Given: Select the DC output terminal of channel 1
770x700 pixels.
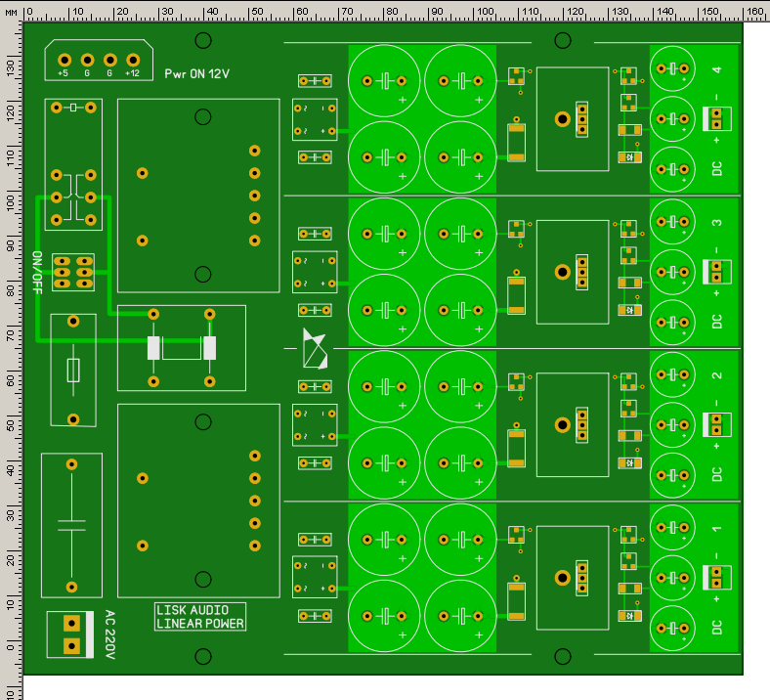Looking at the screenshot, I should [717, 577].
